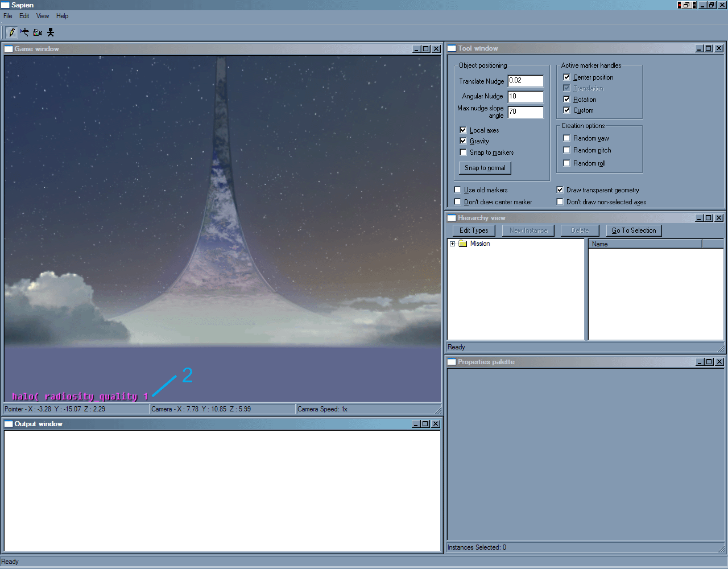The image size is (728, 569).
Task: Click the Name column header
Action: pos(646,244)
